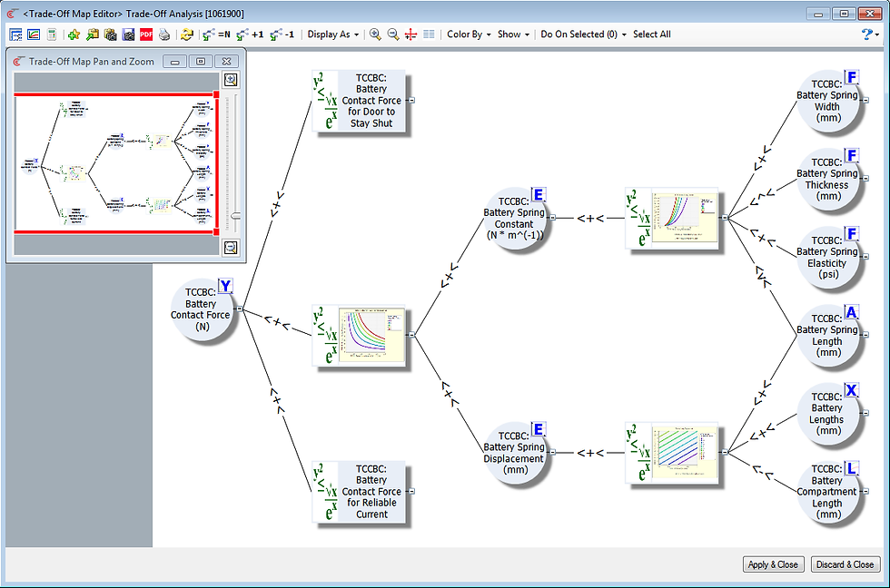The width and height of the screenshot is (890, 588).
Task: Select the Battery Lengths (mm) node
Action: [x=827, y=415]
